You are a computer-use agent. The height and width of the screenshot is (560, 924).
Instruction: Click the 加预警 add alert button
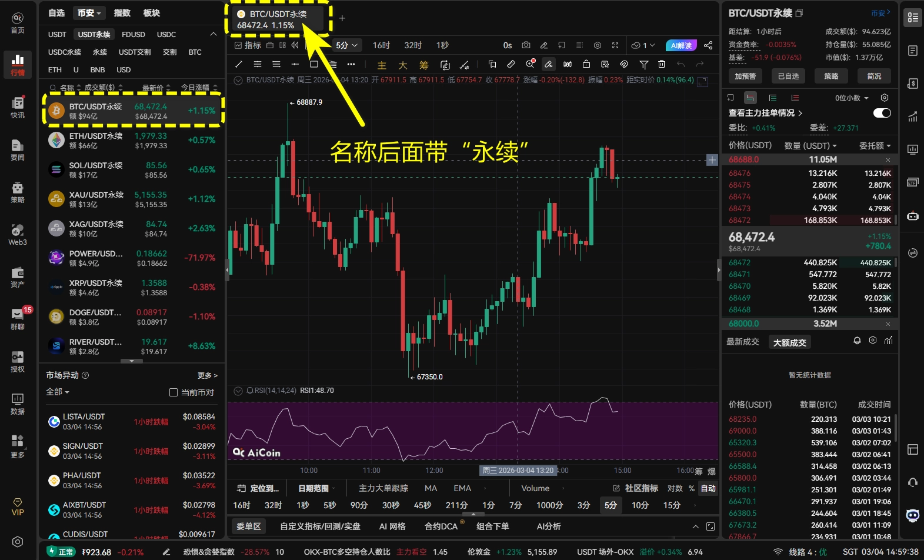click(745, 76)
